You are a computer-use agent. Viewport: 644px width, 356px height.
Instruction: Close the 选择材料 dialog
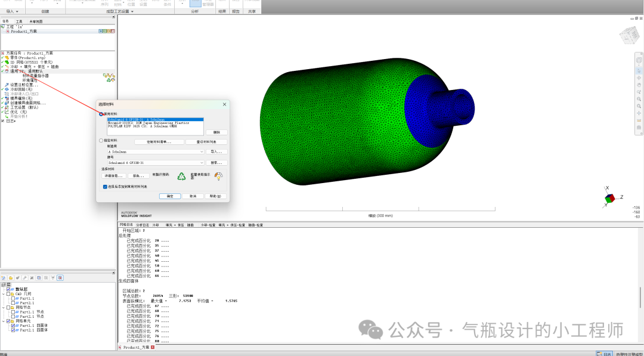(224, 104)
